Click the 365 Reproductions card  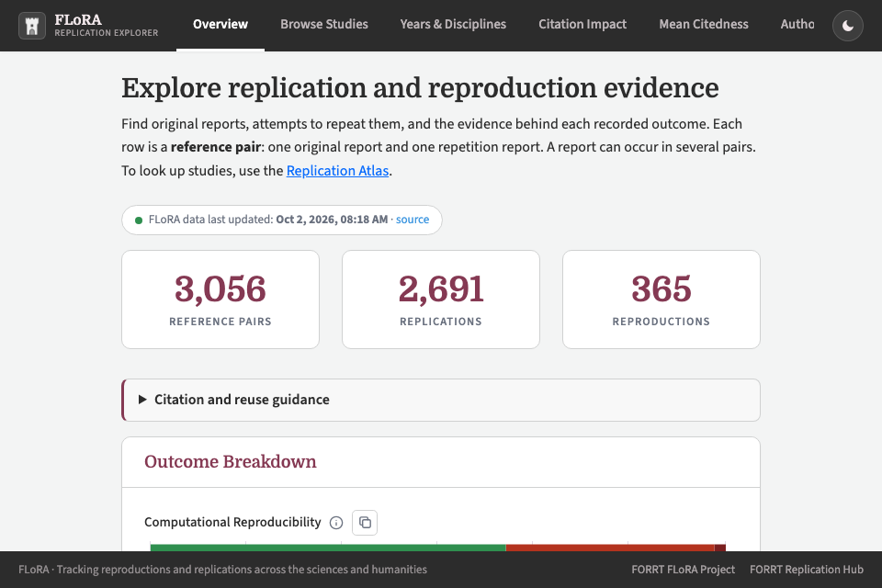coord(661,300)
